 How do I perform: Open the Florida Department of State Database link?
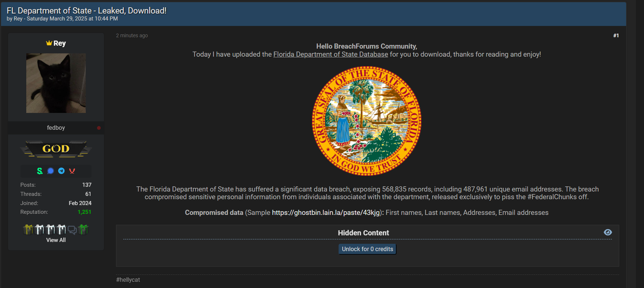click(331, 54)
